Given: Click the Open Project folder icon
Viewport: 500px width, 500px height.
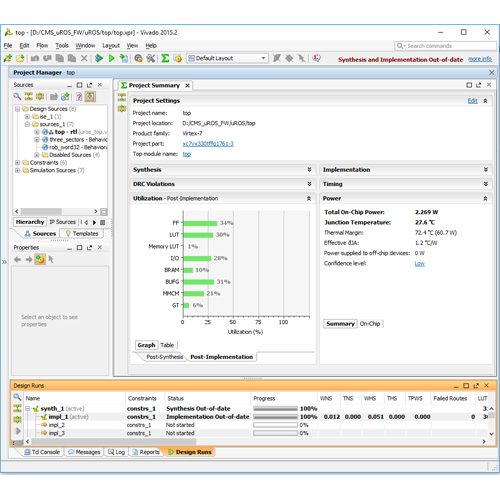Looking at the screenshot, I should coord(20,58).
